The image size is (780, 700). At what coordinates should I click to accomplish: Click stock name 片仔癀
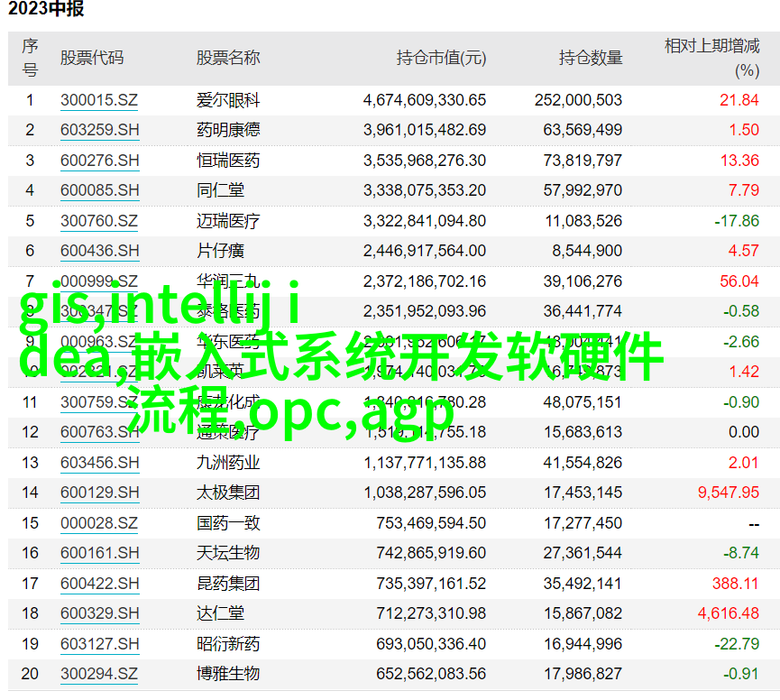pyautogui.click(x=220, y=251)
